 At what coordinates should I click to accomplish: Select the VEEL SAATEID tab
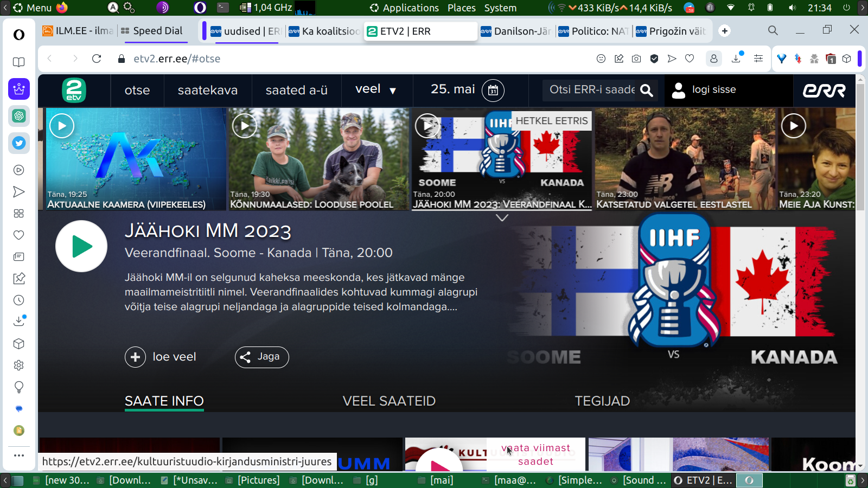[389, 401]
